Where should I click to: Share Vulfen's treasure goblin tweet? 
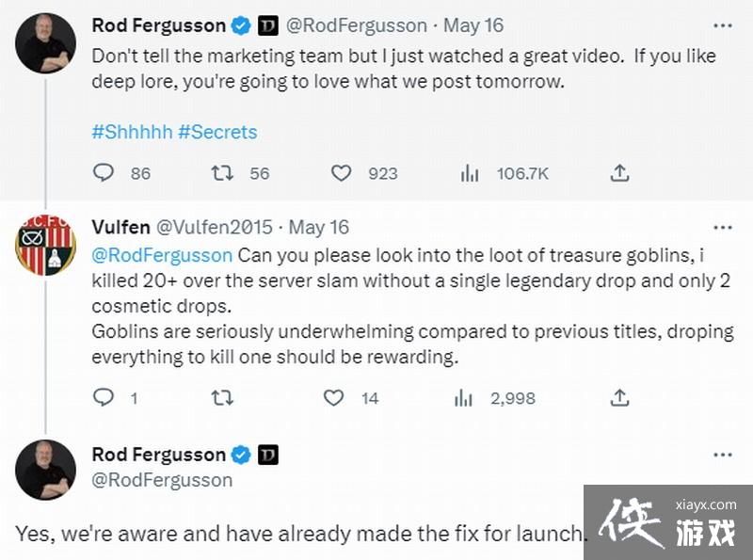point(619,398)
